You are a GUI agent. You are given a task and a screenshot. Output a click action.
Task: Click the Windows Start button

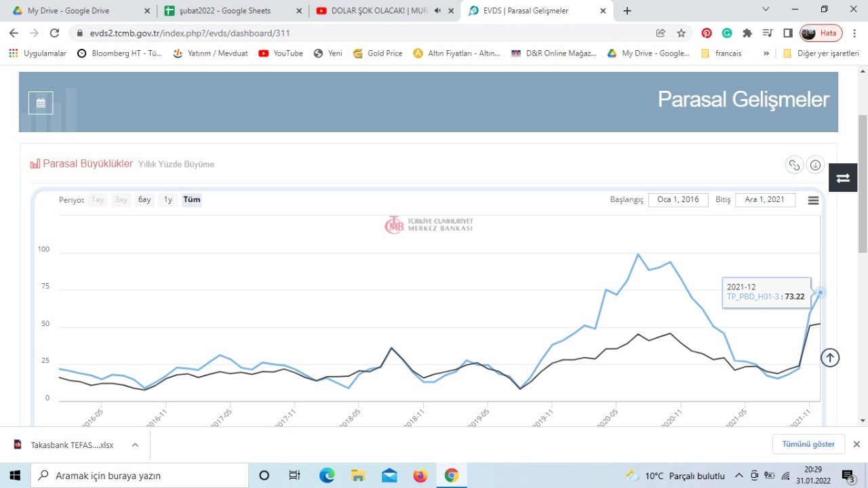click(15, 475)
